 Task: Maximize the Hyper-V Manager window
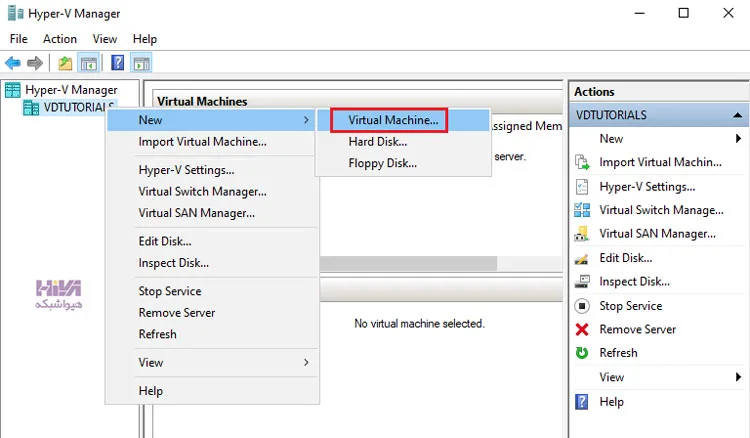pyautogui.click(x=684, y=13)
